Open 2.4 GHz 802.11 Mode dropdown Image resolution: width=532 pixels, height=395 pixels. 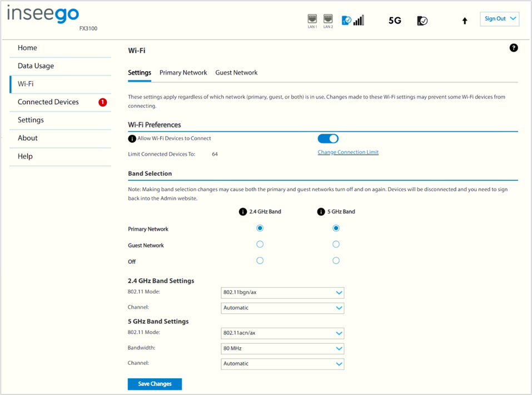coord(282,293)
